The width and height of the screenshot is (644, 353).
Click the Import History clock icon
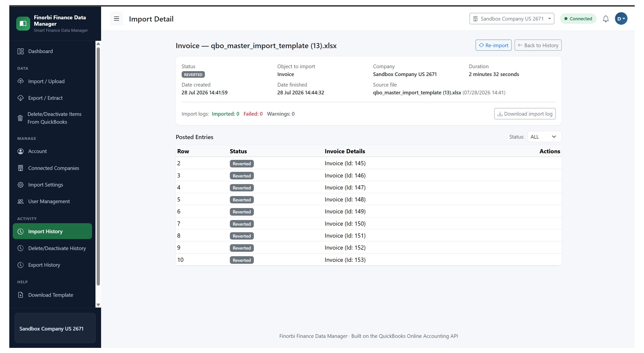pyautogui.click(x=21, y=232)
